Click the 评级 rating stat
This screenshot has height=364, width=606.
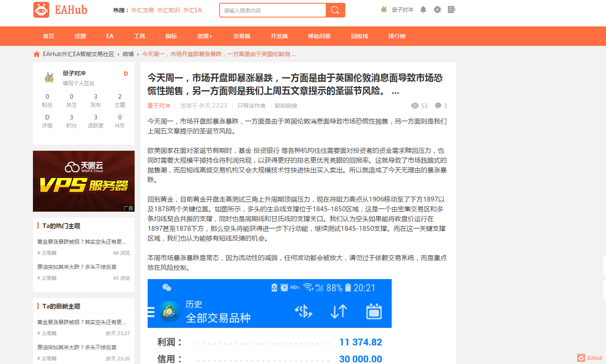point(47,121)
